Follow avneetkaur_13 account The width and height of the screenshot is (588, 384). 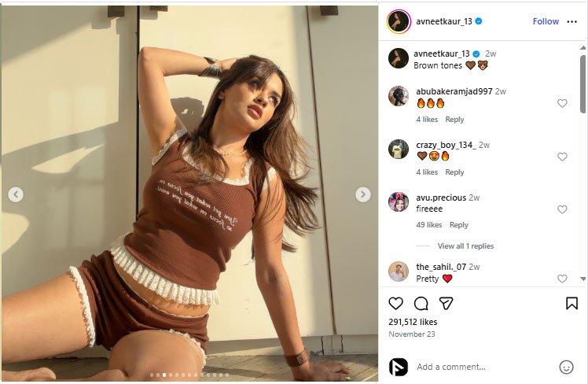pos(546,21)
